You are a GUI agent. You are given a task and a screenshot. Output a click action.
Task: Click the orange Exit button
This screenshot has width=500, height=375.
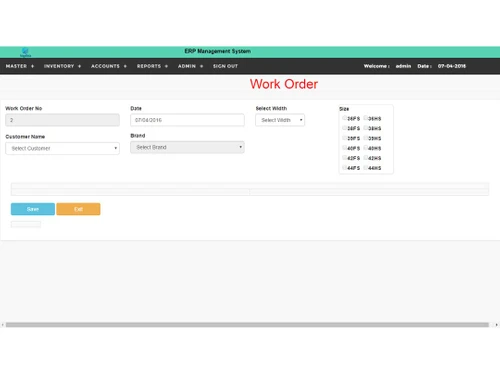tap(78, 209)
